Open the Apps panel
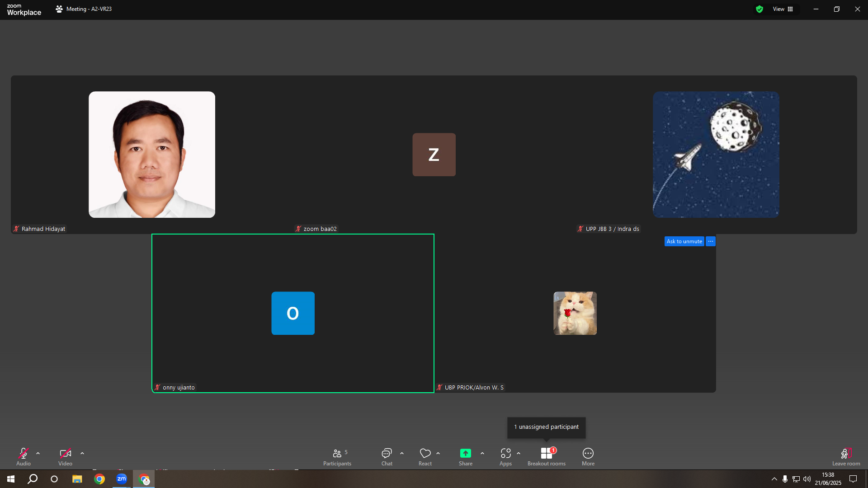 coord(506,456)
